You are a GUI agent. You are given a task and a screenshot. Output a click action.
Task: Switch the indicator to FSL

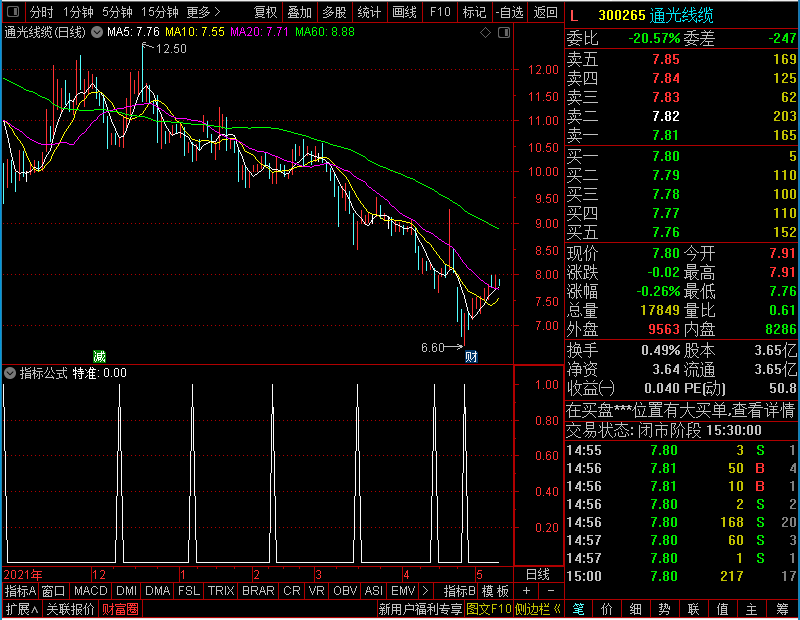coord(189,591)
